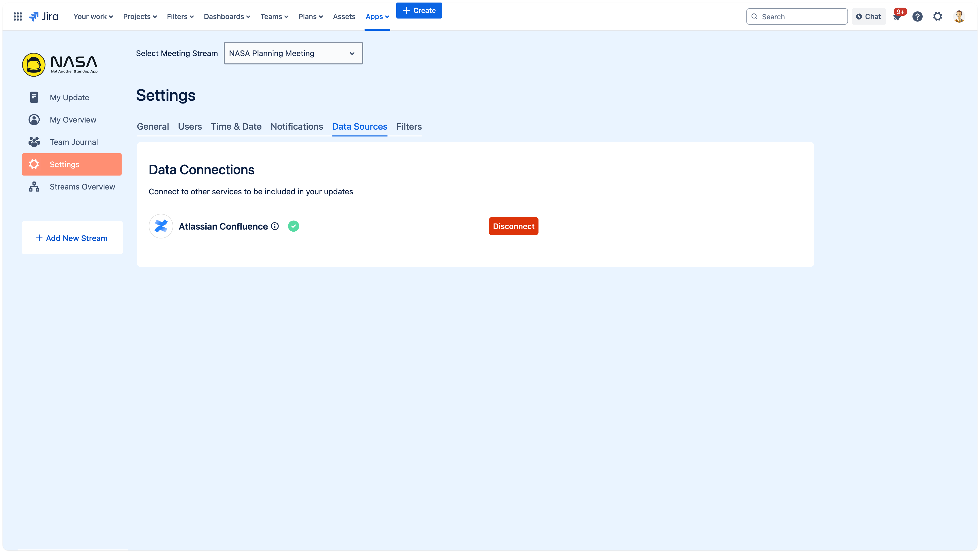Click the Disconnect button for Confluence
This screenshot has width=980, height=553.
tap(514, 226)
